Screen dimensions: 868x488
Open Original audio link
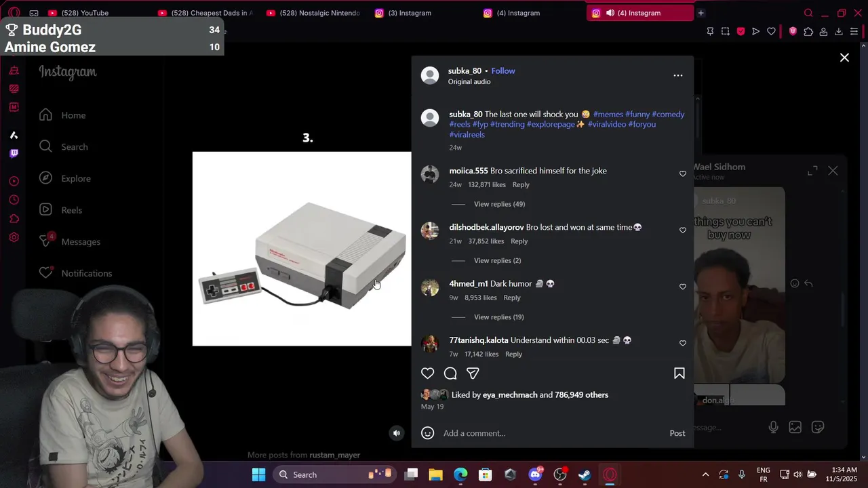pyautogui.click(x=469, y=81)
